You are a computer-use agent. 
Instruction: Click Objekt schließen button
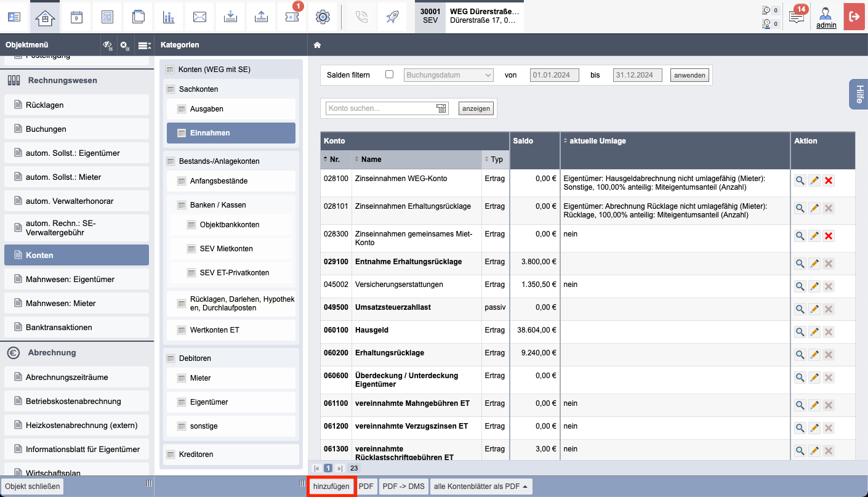pos(33,487)
